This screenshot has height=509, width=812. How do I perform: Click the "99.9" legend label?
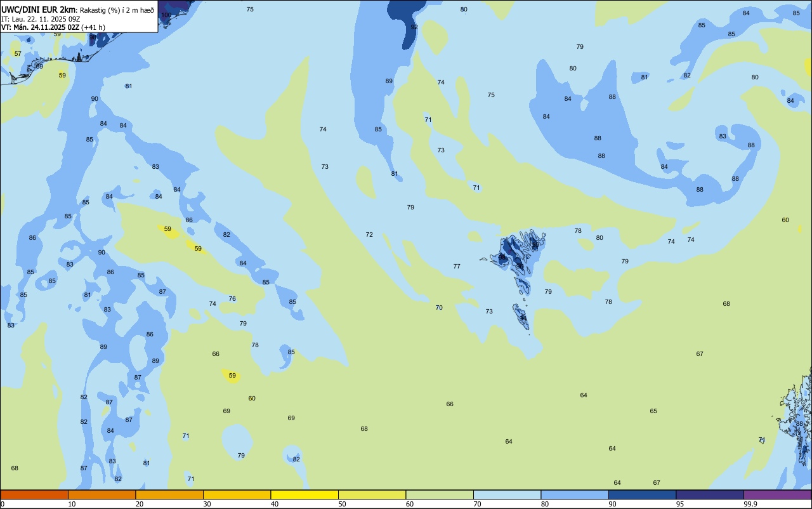pyautogui.click(x=750, y=504)
